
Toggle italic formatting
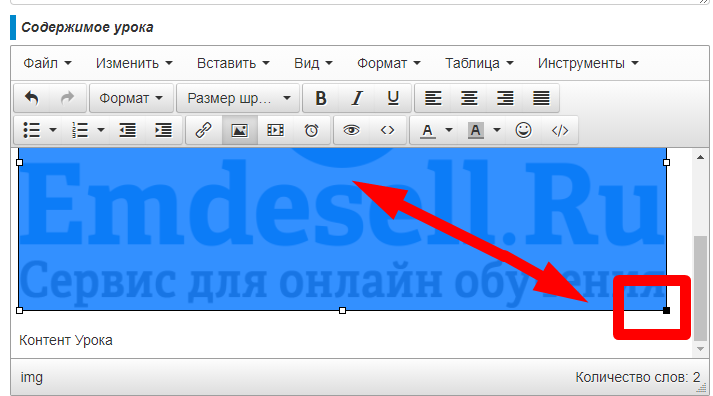click(x=357, y=98)
